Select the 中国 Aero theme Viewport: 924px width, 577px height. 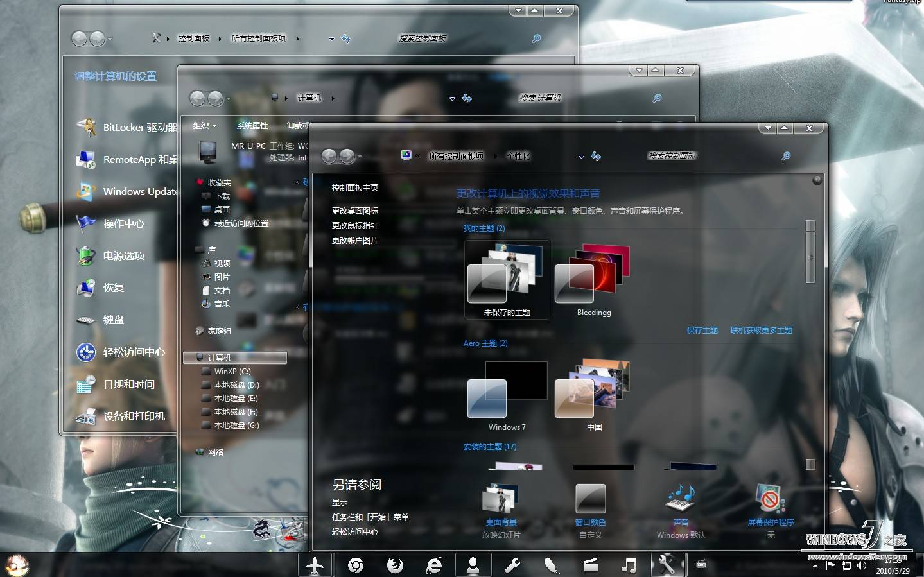594,395
